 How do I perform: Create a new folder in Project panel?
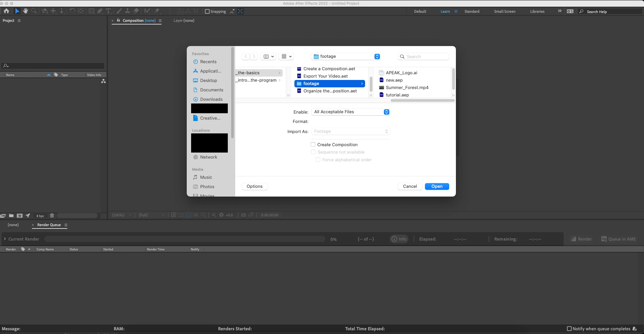tap(11, 216)
